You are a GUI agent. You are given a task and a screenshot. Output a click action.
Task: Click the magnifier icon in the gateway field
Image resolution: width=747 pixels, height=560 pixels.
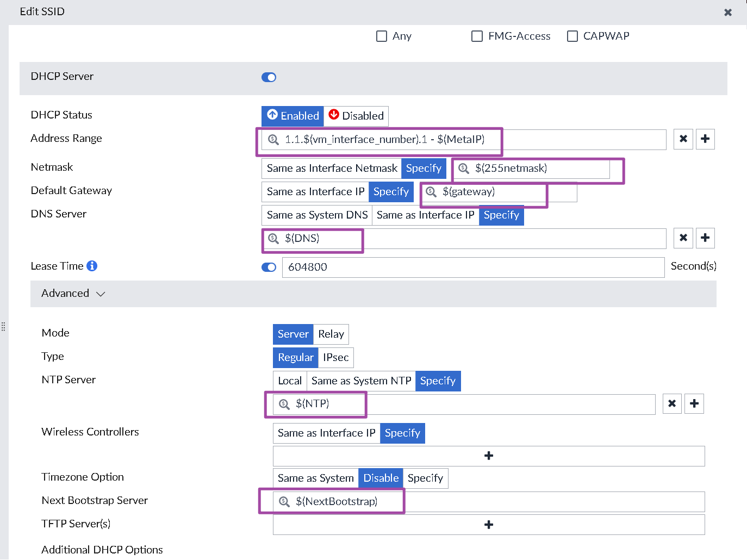430,192
